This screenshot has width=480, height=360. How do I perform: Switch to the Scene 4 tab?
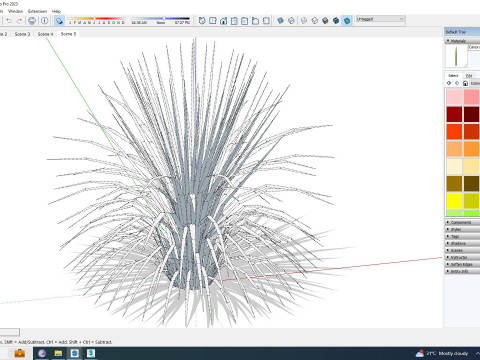click(x=45, y=34)
